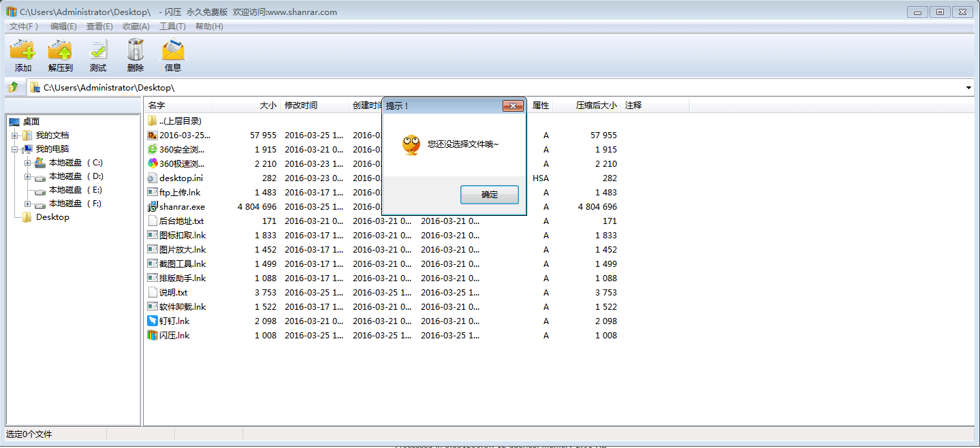Click the 信息 (Info) envelope icon
The height and width of the screenshot is (448, 980).
(173, 50)
